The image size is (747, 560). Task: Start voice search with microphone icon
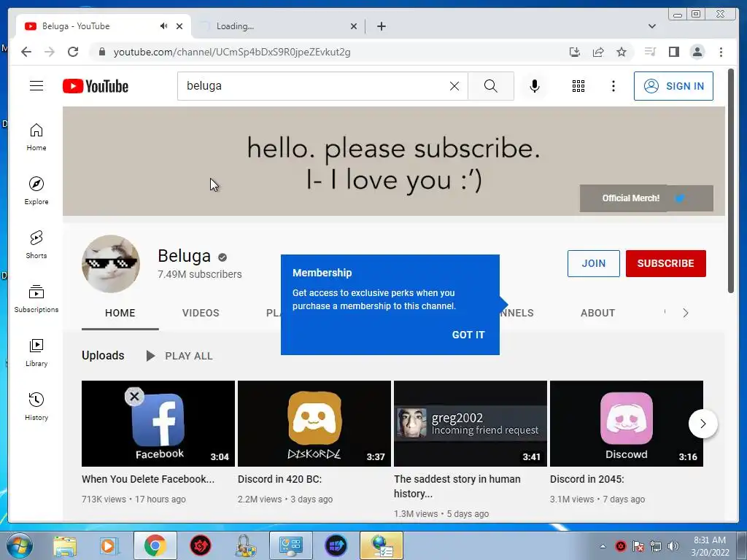[x=535, y=86]
